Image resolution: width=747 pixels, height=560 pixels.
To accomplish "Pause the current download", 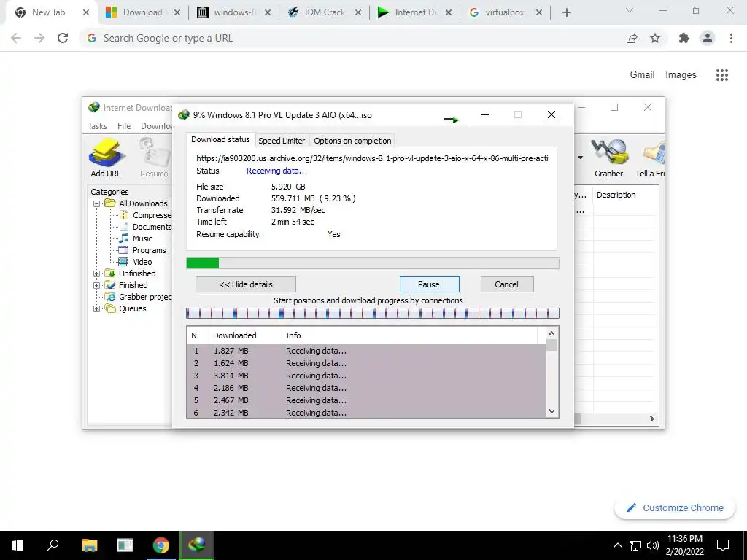I will coord(429,284).
